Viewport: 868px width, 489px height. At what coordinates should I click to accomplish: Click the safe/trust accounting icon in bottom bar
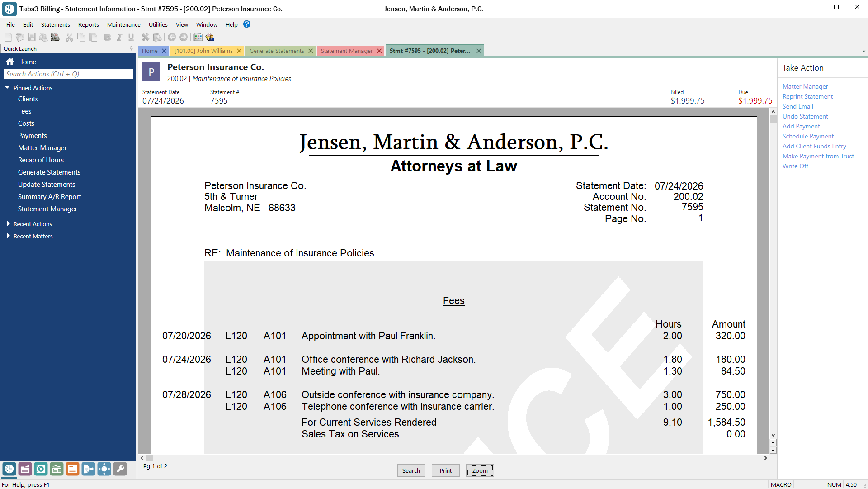click(41, 469)
